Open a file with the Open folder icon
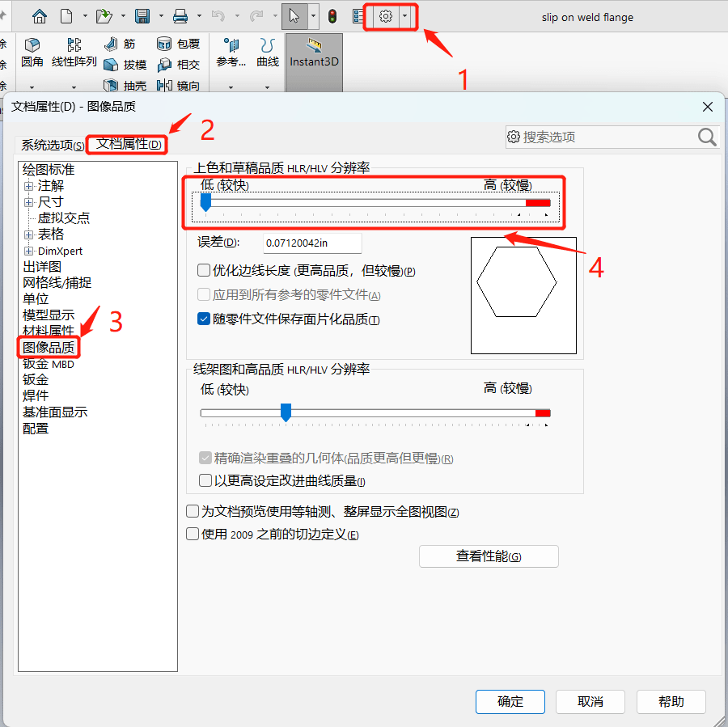The width and height of the screenshot is (728, 727). click(104, 17)
